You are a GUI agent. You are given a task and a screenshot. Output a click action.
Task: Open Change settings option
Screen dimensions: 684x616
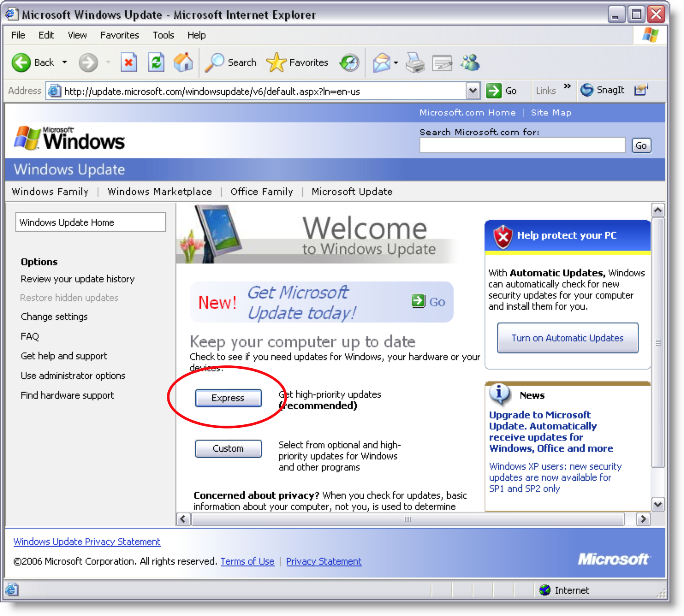pyautogui.click(x=54, y=317)
